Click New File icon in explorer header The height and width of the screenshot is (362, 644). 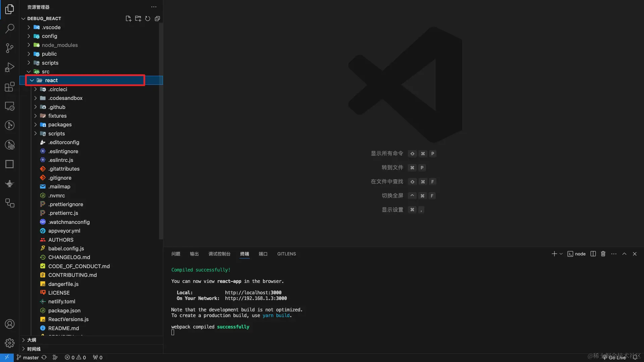[x=128, y=18]
